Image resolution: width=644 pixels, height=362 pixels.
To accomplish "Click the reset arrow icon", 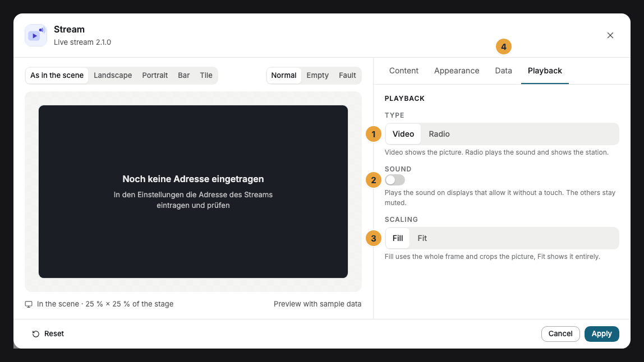I will point(36,333).
